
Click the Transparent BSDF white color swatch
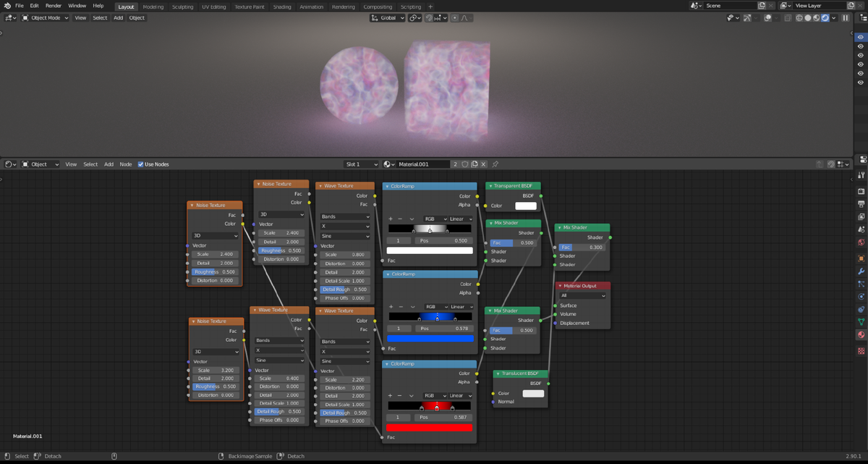point(527,206)
